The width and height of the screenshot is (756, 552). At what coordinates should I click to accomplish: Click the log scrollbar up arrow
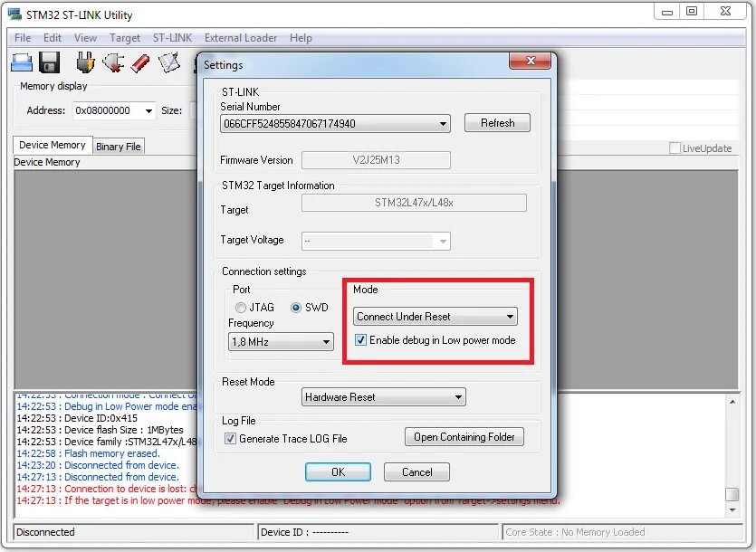[732, 402]
